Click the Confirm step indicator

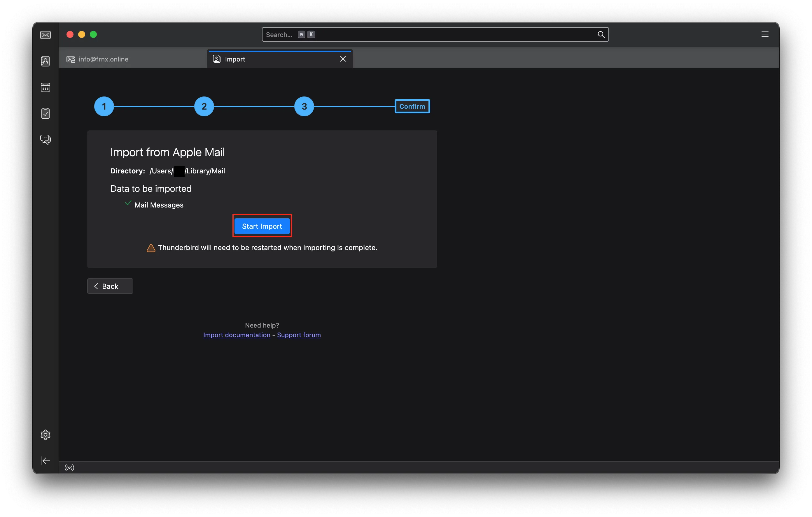coord(412,106)
